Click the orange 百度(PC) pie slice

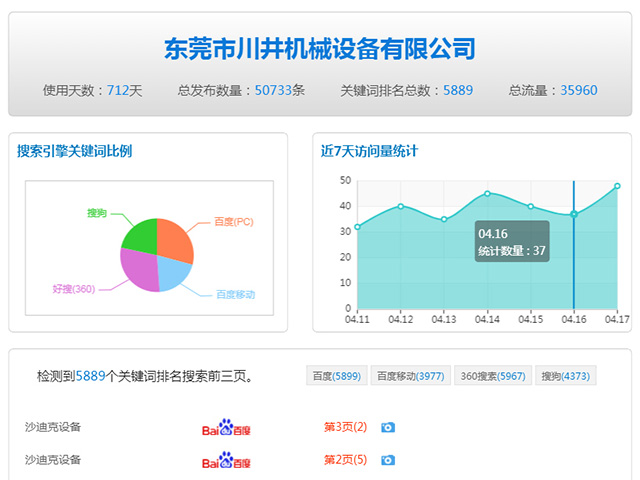click(173, 239)
